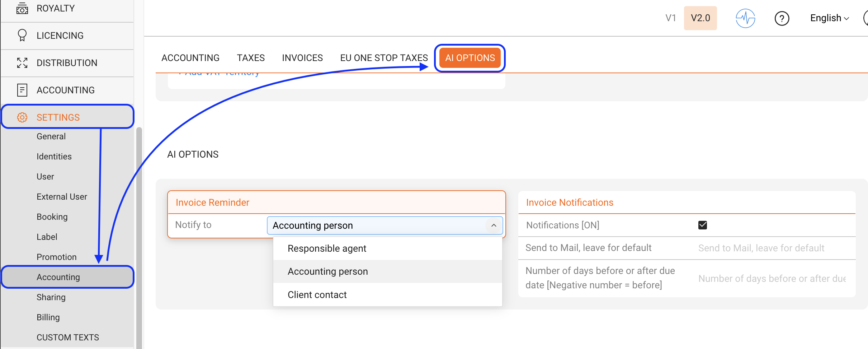This screenshot has width=868, height=349.
Task: Click the Notify to combo box field
Action: [x=385, y=225]
